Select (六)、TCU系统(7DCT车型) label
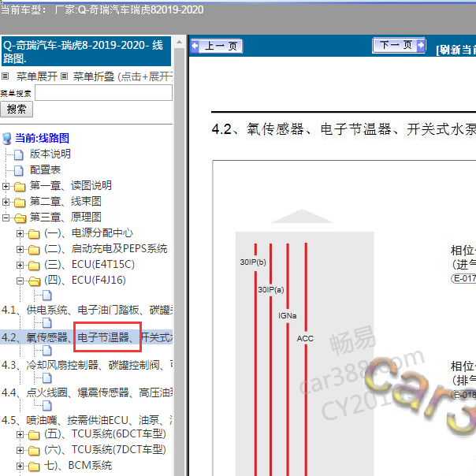 pyautogui.click(x=105, y=449)
